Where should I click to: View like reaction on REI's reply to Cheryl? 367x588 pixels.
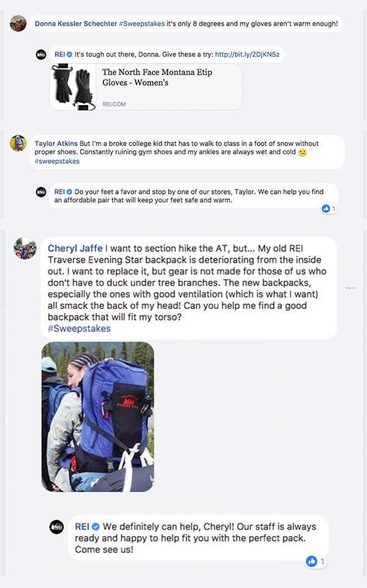[316, 561]
